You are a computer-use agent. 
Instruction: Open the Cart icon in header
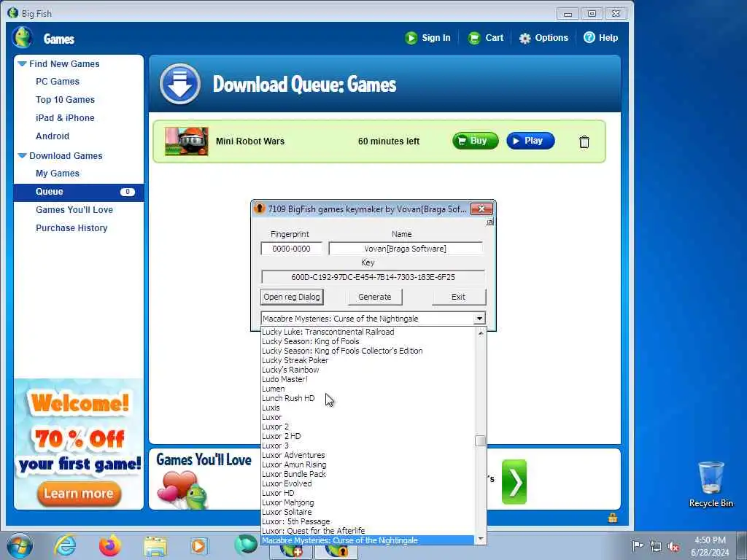tap(474, 38)
